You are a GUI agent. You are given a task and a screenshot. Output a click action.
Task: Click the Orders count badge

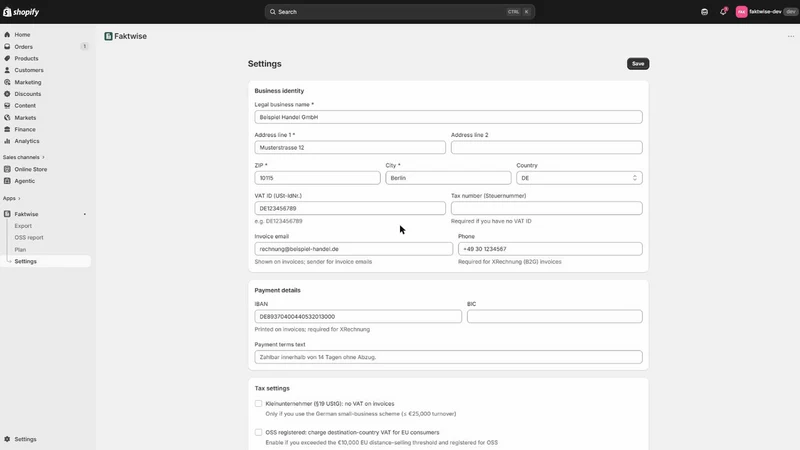point(84,46)
